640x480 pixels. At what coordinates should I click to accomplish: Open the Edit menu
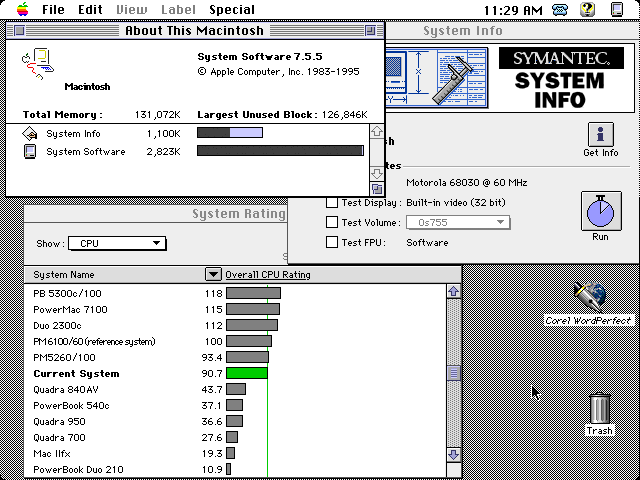coord(90,9)
